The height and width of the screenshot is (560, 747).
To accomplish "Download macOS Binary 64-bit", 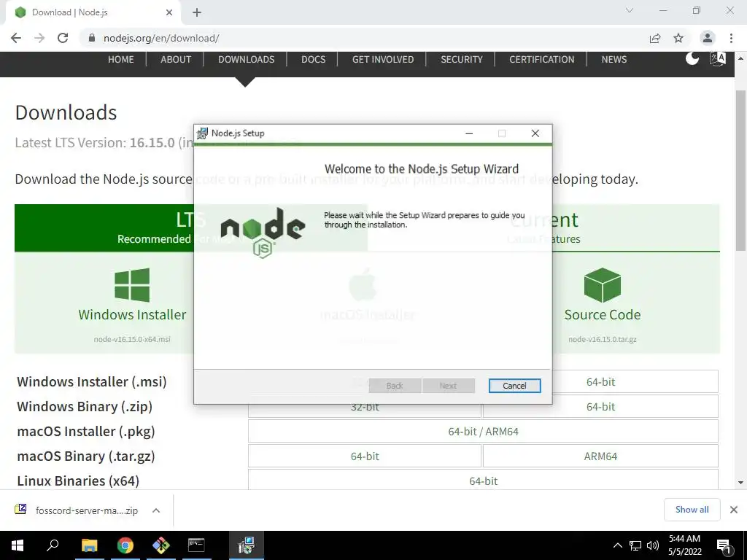I will tap(365, 456).
